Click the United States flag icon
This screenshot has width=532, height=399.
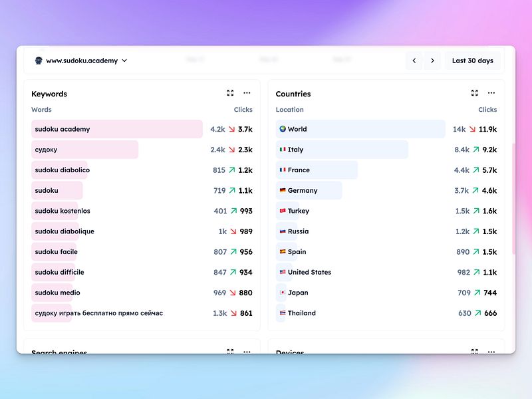point(283,272)
